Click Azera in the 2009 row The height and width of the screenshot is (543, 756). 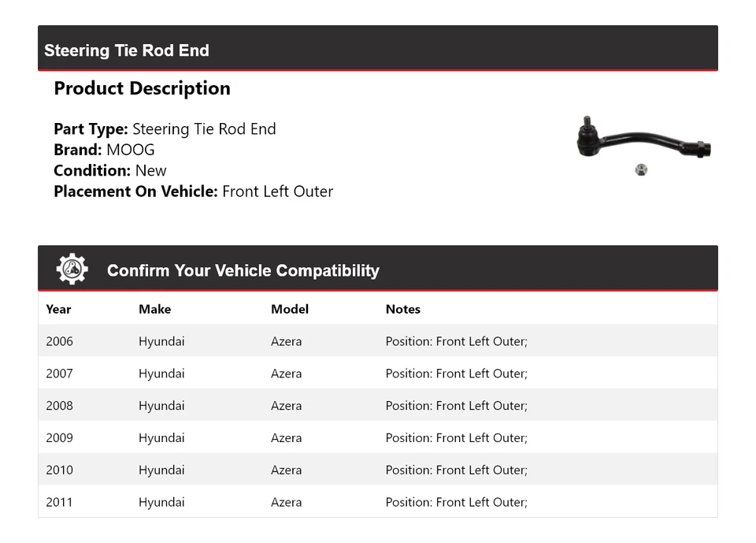pos(286,438)
